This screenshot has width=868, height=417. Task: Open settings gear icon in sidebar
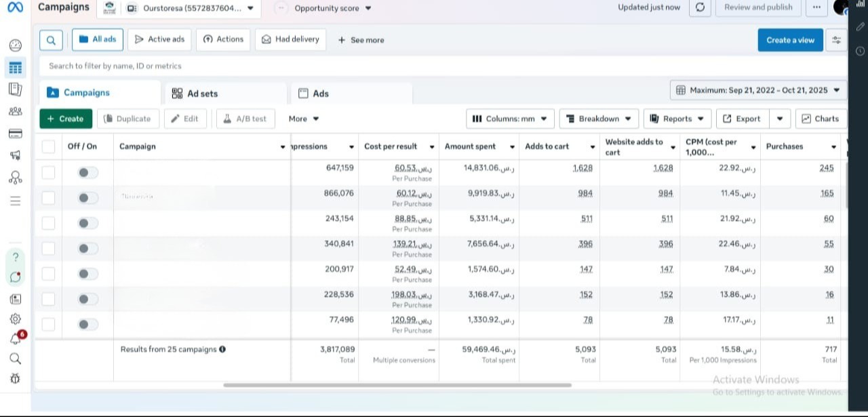point(15,319)
